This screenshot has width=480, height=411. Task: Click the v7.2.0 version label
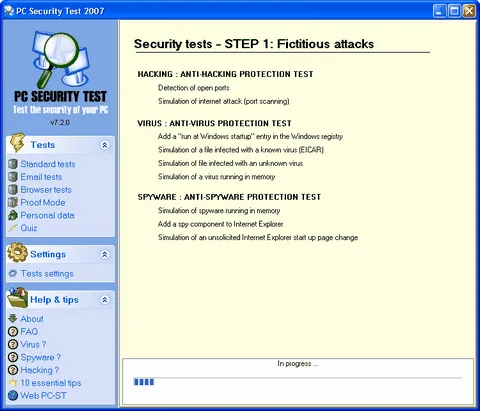pos(60,122)
